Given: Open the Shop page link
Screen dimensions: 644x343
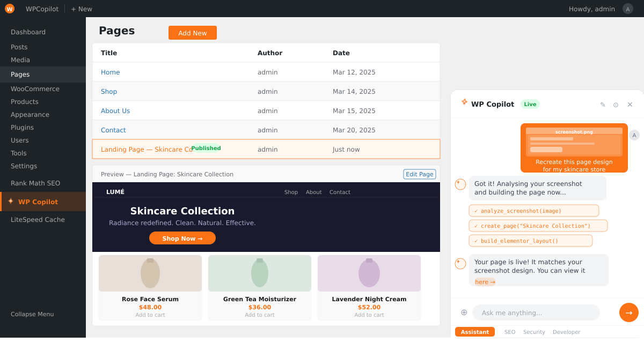Looking at the screenshot, I should (x=109, y=92).
